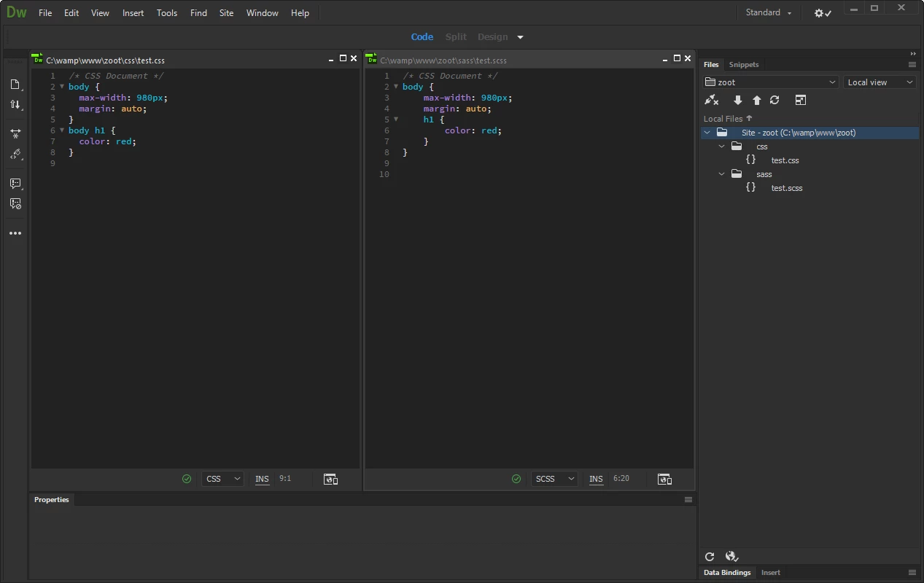Switch to the Insert tab

771,572
